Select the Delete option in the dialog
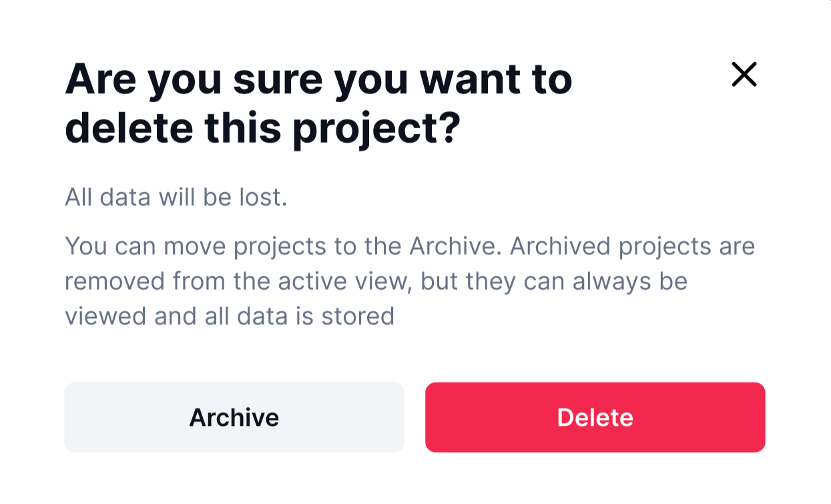Screen dimensions: 831x504 [595, 417]
